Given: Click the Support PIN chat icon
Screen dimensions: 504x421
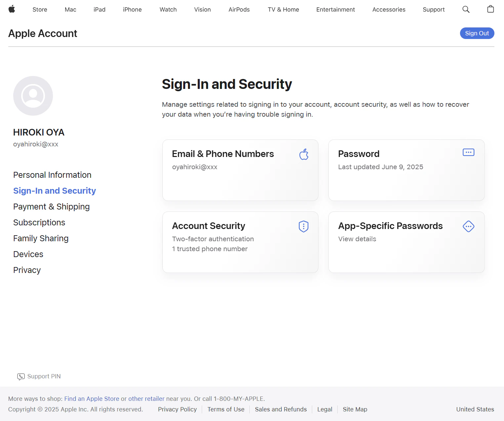Looking at the screenshot, I should point(21,377).
